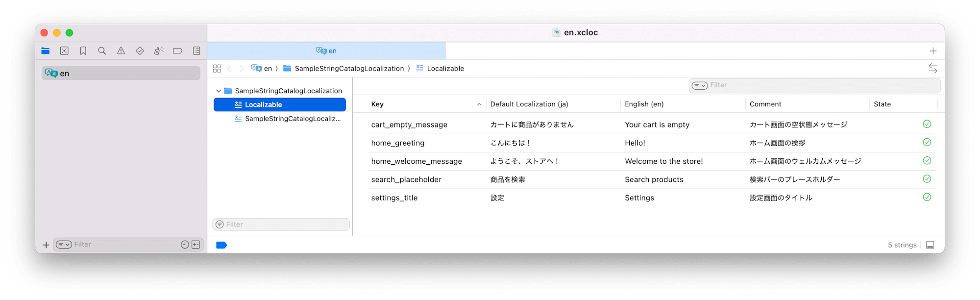Screen dimensions: 980x300
Task: Click the state checkmark for search_placeholder
Action: pyautogui.click(x=927, y=179)
